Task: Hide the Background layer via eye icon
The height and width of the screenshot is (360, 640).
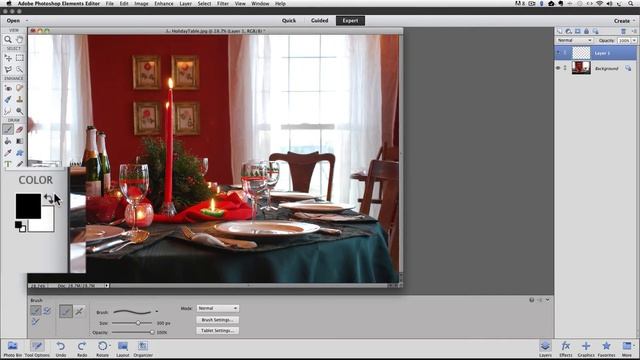Action: point(558,68)
